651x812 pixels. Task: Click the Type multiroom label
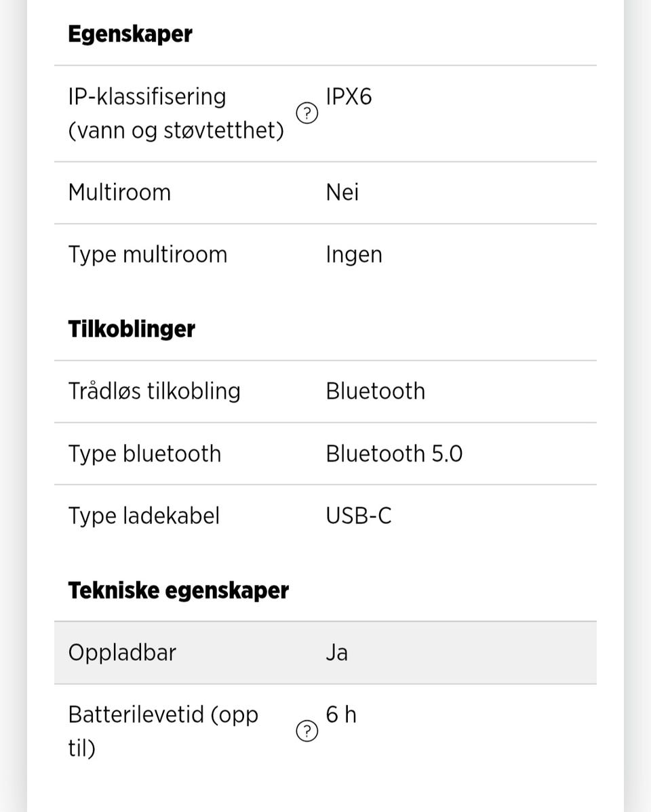coord(148,255)
